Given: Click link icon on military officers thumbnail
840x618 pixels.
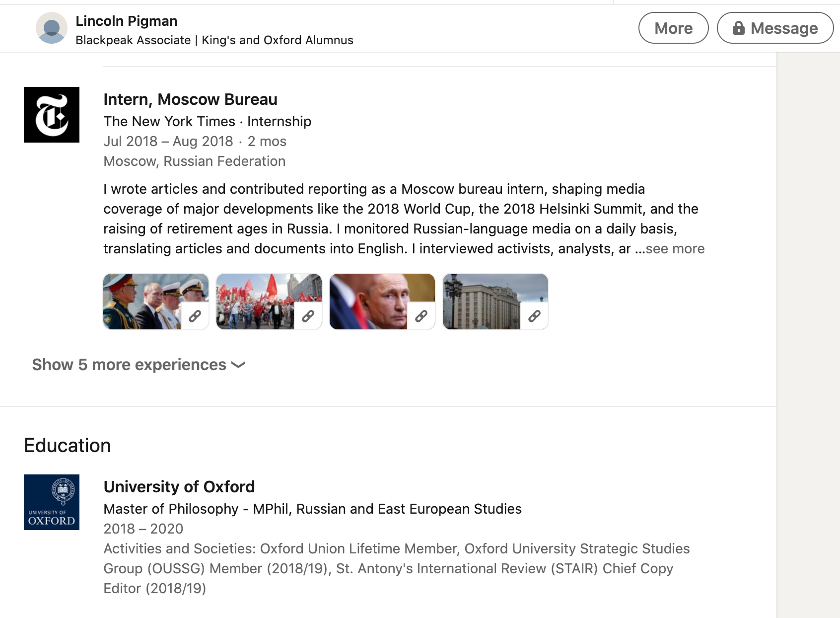Looking at the screenshot, I should pyautogui.click(x=195, y=316).
